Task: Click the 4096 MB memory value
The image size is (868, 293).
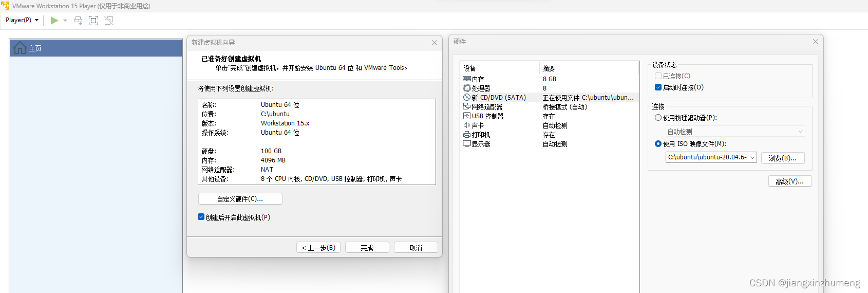Action: 273,160
